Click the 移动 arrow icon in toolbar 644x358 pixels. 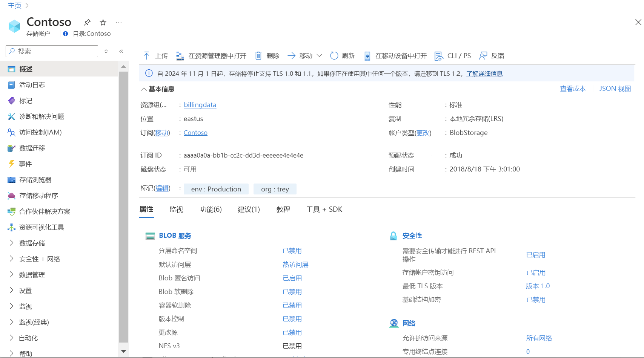click(291, 56)
